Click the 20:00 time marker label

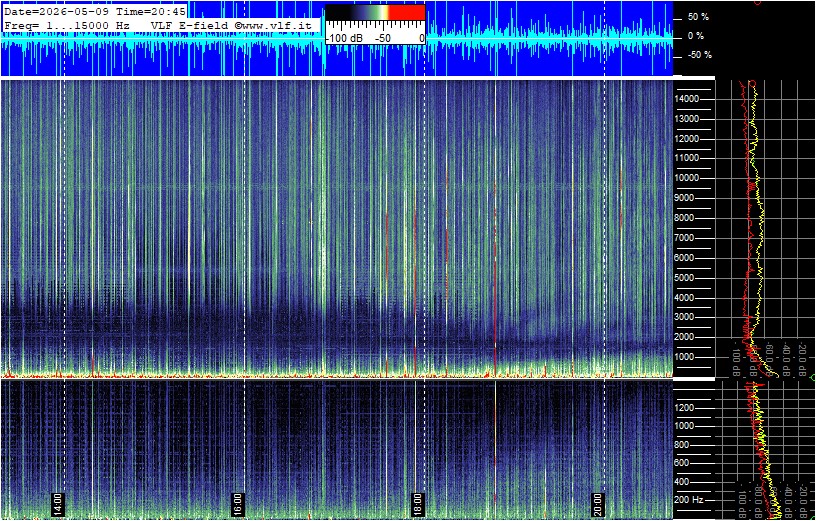[x=597, y=504]
